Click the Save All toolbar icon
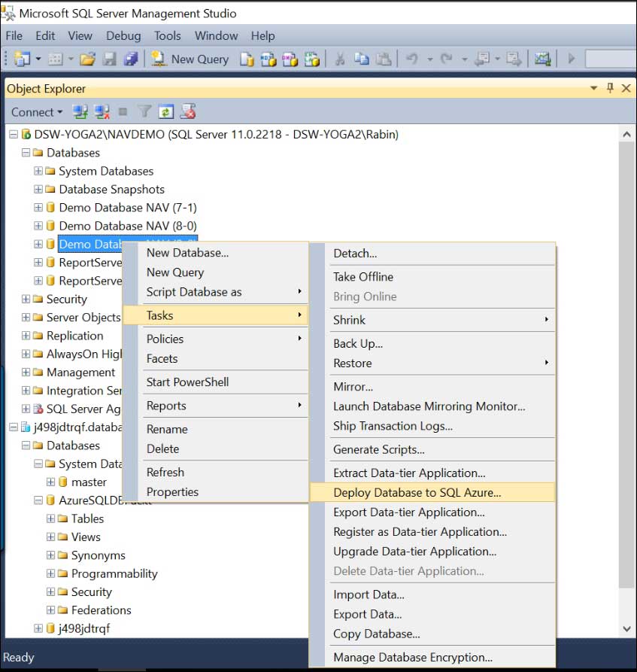This screenshot has height=672, width=637. (x=129, y=59)
